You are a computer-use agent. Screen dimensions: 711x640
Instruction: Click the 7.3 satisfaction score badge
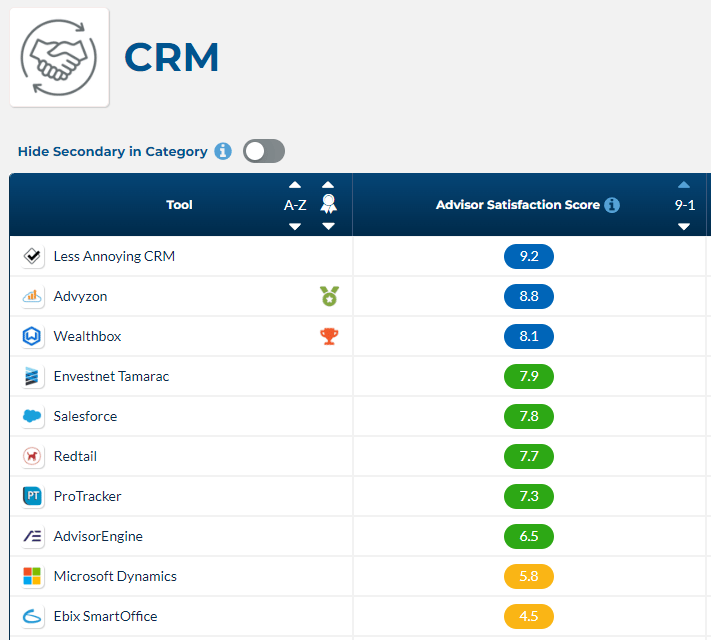(529, 496)
